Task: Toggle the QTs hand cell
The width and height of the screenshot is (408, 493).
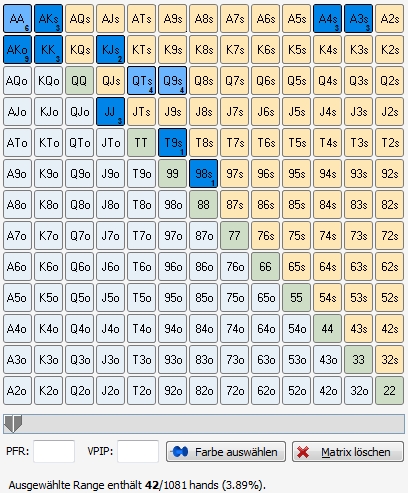Action: pos(142,81)
